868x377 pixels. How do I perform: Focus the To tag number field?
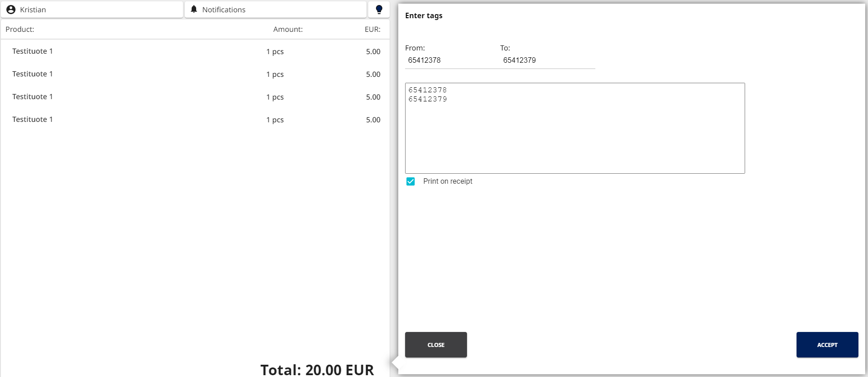pyautogui.click(x=546, y=60)
